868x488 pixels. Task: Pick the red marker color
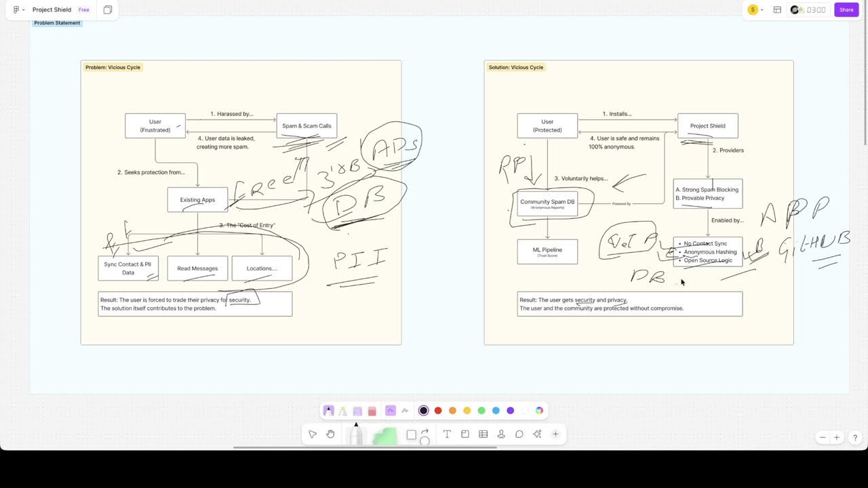click(438, 411)
